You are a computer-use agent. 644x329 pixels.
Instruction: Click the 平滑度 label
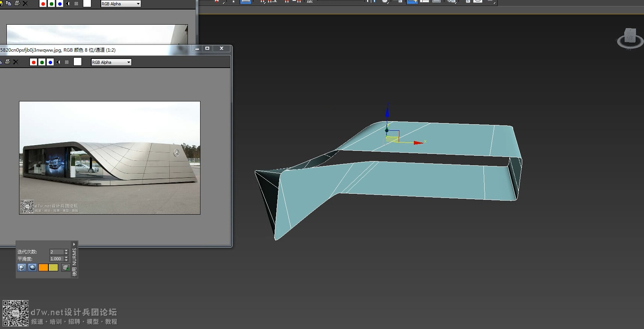pyautogui.click(x=25, y=259)
